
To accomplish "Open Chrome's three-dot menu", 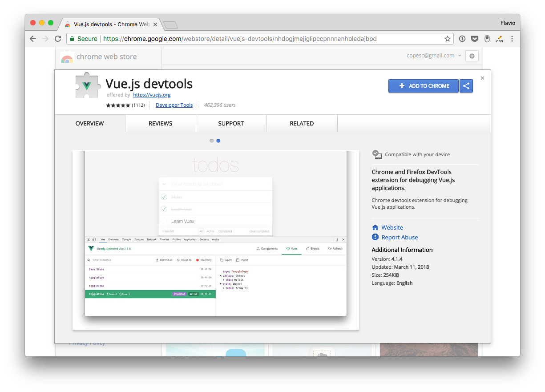I will 513,39.
